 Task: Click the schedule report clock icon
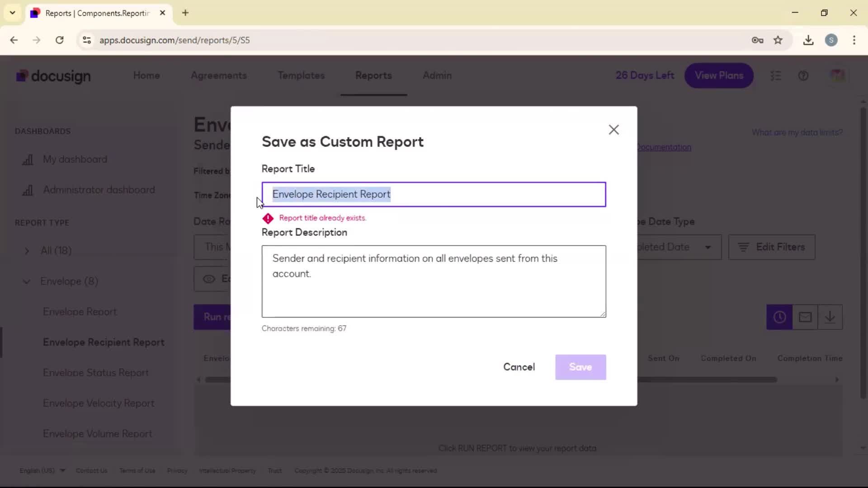click(779, 317)
